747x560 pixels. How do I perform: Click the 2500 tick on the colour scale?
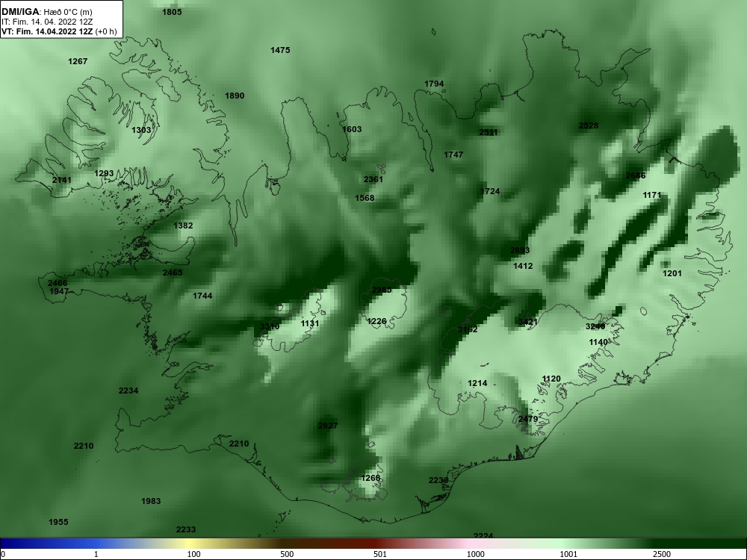coord(662,554)
